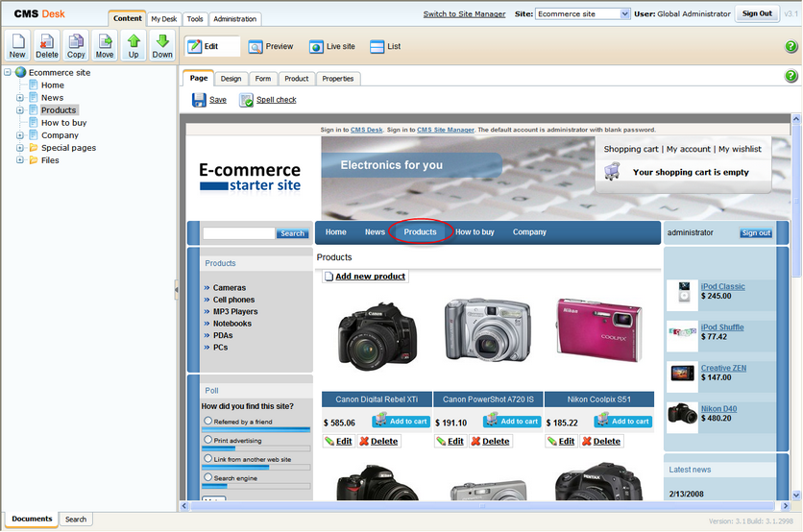Click the top Sign Out button
Image resolution: width=803 pixels, height=532 pixels.
tap(757, 13)
